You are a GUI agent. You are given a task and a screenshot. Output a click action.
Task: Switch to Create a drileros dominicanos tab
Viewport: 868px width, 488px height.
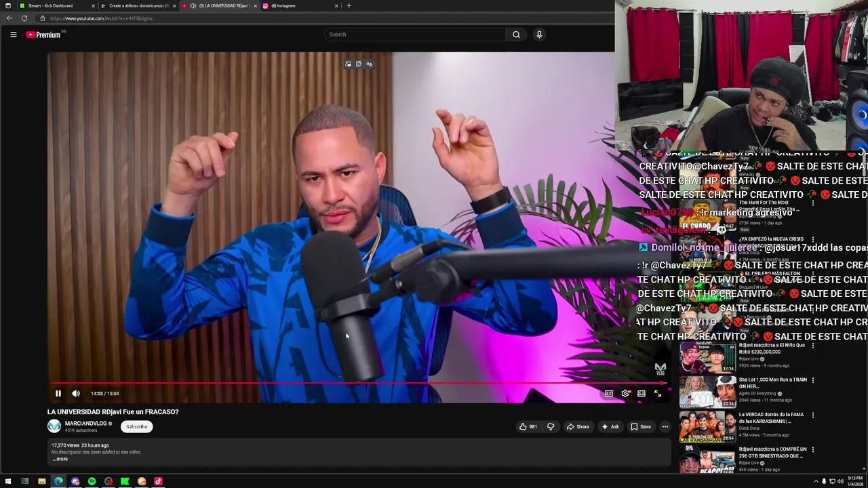click(138, 5)
